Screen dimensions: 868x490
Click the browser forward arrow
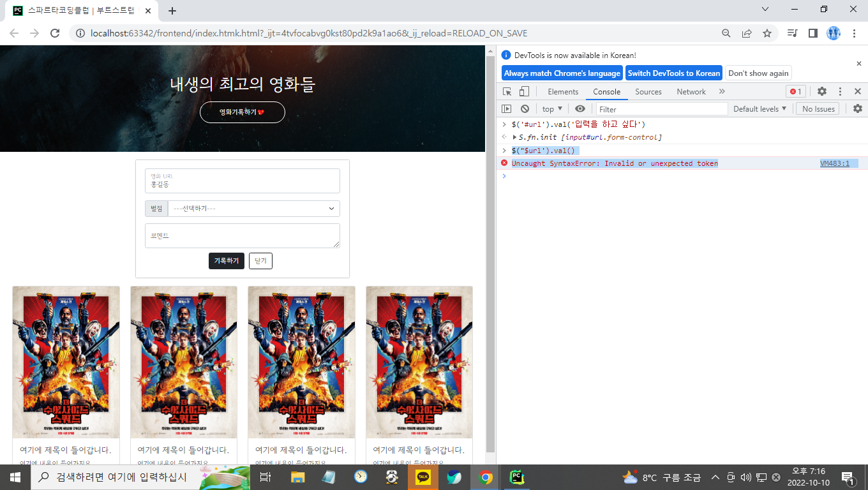[x=34, y=33]
